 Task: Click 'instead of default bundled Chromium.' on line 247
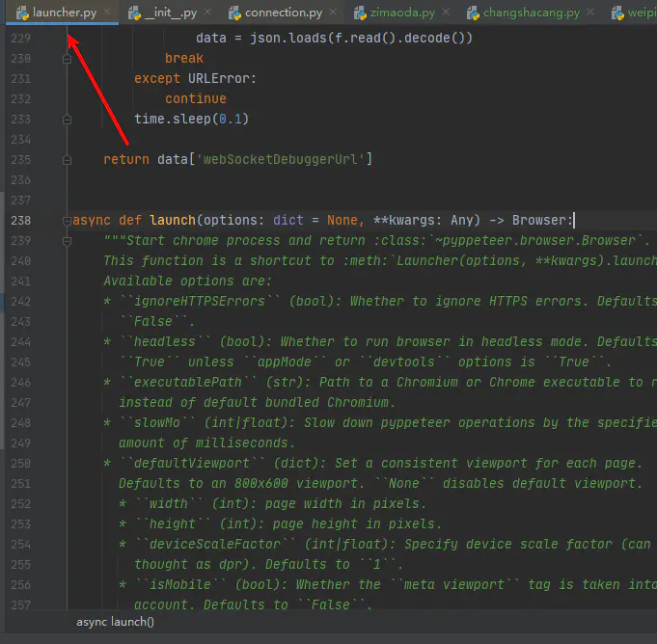(x=258, y=402)
